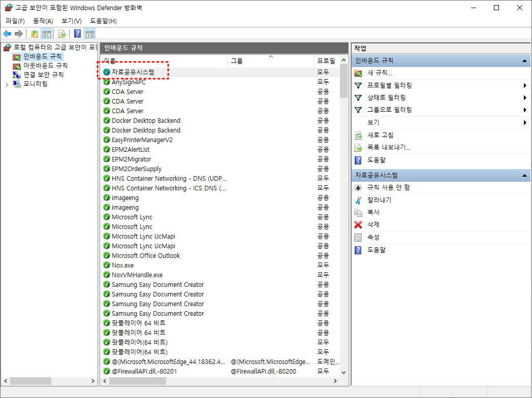The height and width of the screenshot is (398, 532).
Task: Click the blue Help toolbar icon
Action: tap(78, 34)
